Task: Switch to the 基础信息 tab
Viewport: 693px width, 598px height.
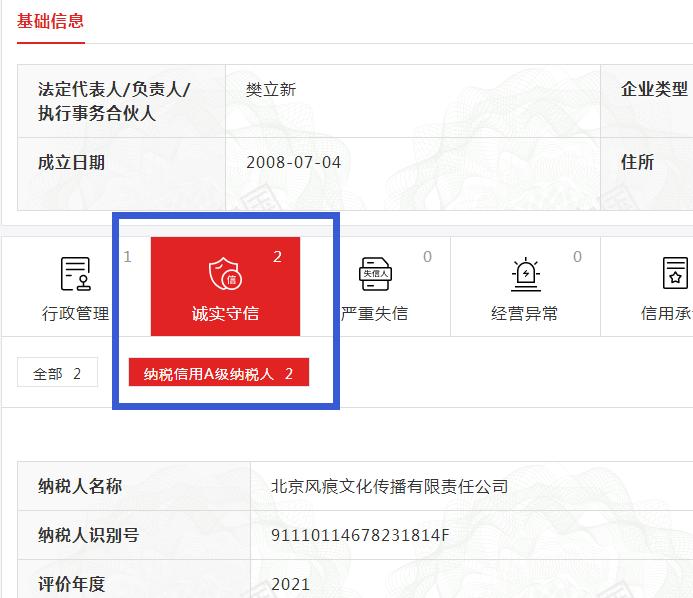Action: point(50,21)
